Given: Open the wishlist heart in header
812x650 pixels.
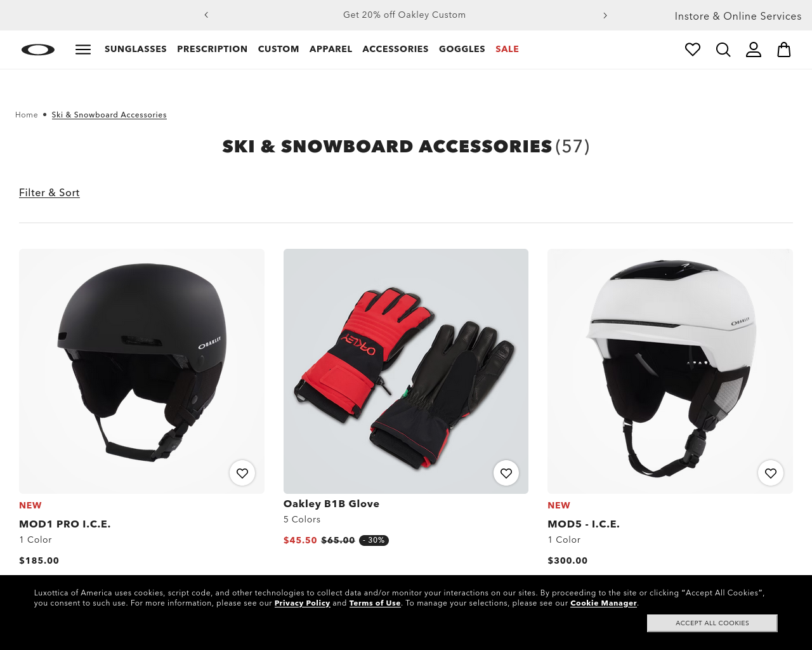Looking at the screenshot, I should click(x=693, y=50).
